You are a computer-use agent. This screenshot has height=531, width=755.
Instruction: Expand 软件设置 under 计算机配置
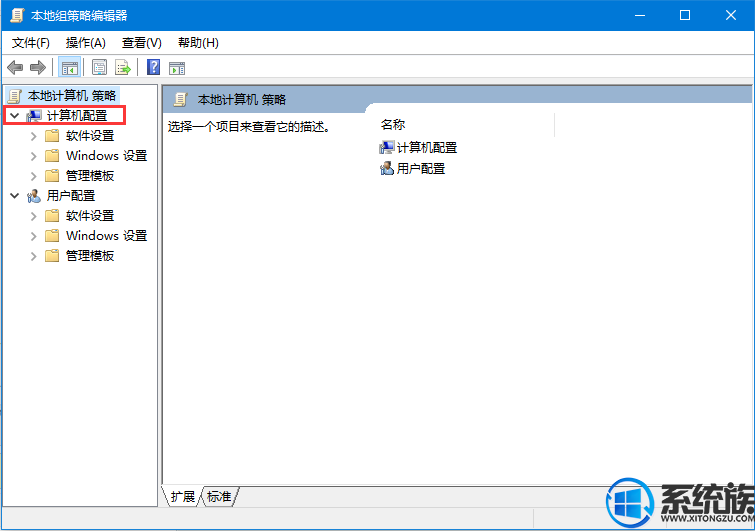point(33,136)
